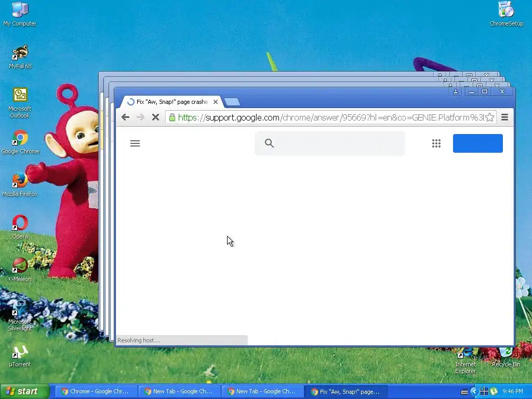Stop loading the page with X button
This screenshot has height=399, width=532.
[155, 117]
